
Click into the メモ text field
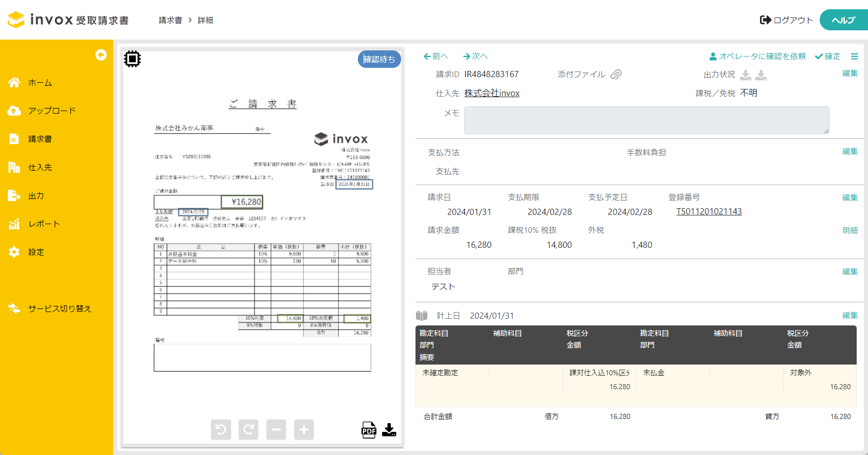(x=646, y=120)
